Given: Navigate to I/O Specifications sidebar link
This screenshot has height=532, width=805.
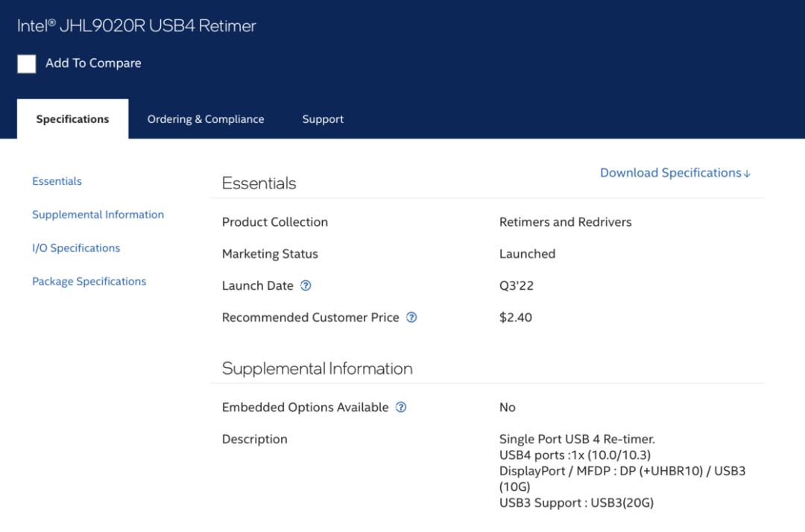Looking at the screenshot, I should point(76,248).
